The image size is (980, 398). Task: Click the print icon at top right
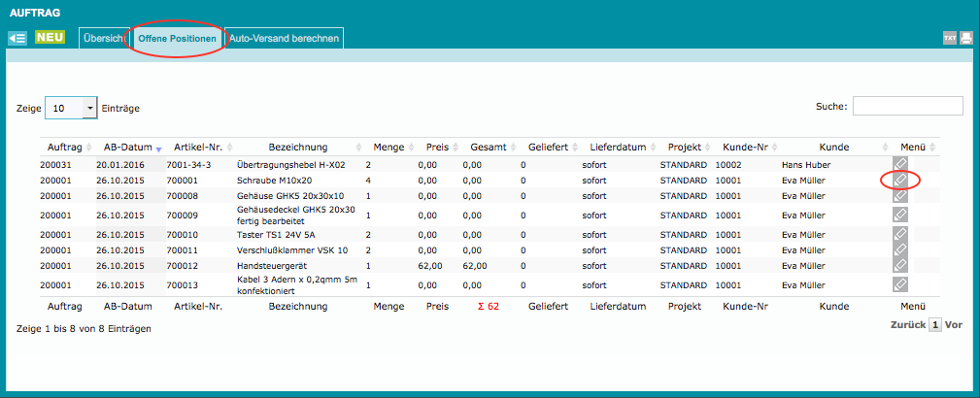(x=965, y=38)
